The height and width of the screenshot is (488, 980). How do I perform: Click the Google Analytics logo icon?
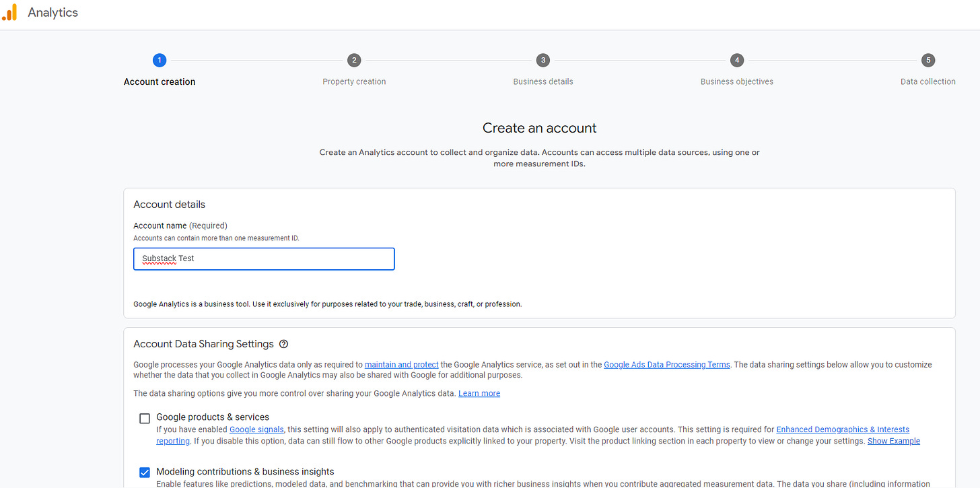click(10, 11)
